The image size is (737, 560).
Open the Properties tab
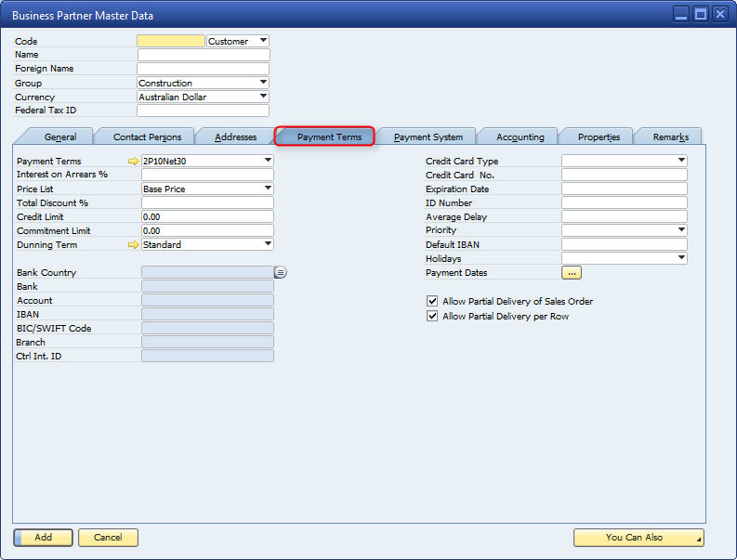[599, 137]
